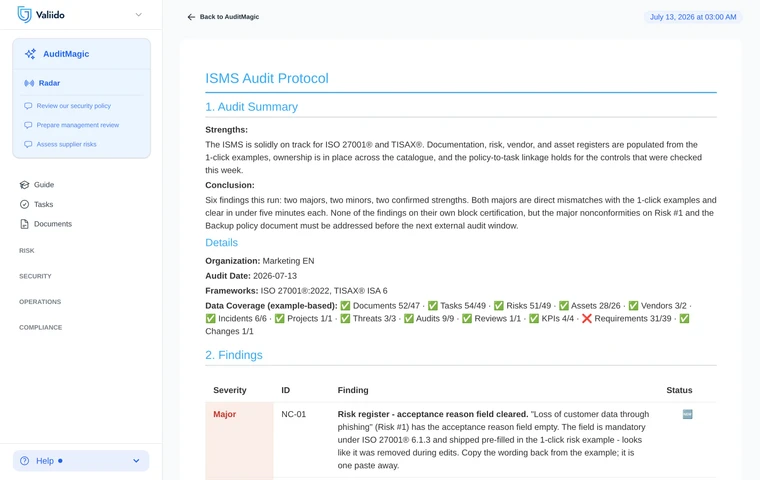This screenshot has width=768, height=480.
Task: Click the Frameworks ISO 27001 TISAX line
Action: [x=296, y=291]
